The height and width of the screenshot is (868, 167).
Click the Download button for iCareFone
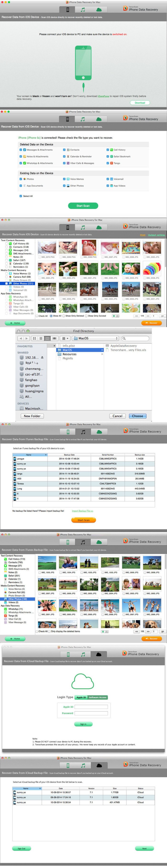pyautogui.click(x=140, y=103)
